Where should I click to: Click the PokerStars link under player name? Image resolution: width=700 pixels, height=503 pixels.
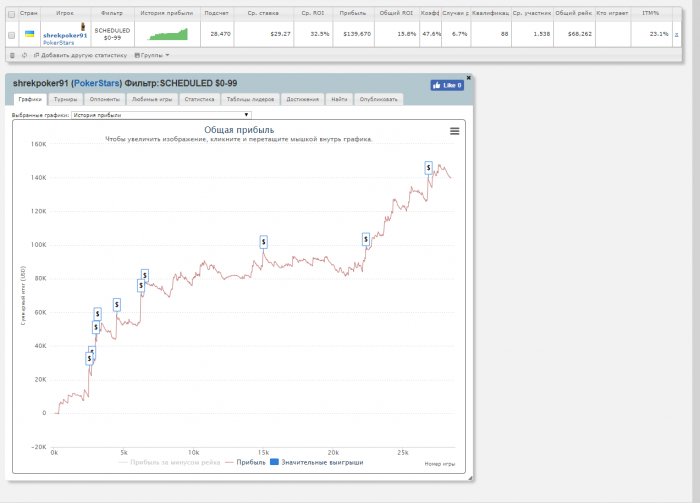pyautogui.click(x=58, y=43)
